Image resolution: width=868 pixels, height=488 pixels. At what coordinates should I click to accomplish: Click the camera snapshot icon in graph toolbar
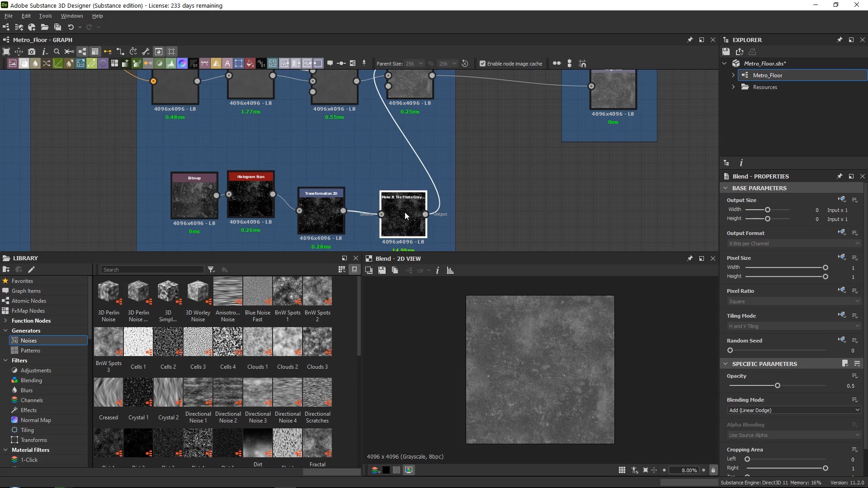(32, 52)
